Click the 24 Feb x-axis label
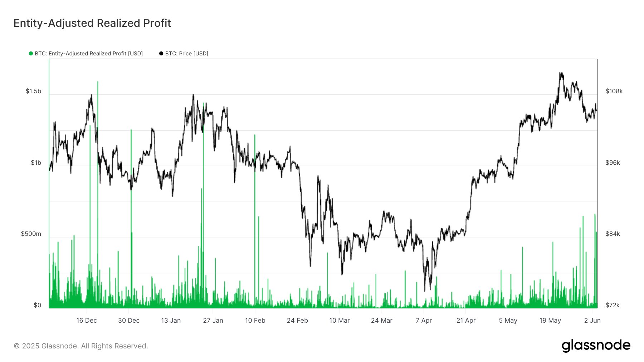Image resolution: width=644 pixels, height=362 pixels. pos(297,321)
